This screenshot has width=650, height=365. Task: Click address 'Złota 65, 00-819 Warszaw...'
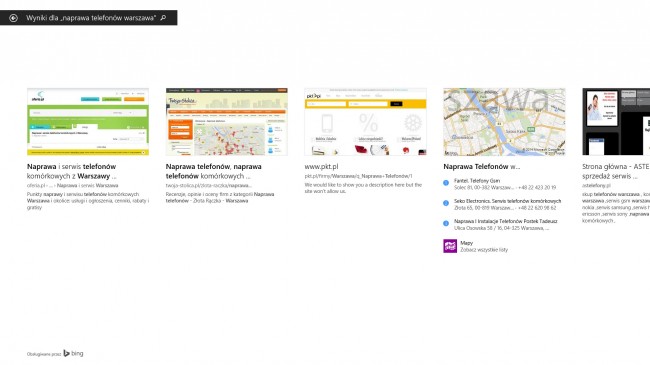pyautogui.click(x=484, y=208)
